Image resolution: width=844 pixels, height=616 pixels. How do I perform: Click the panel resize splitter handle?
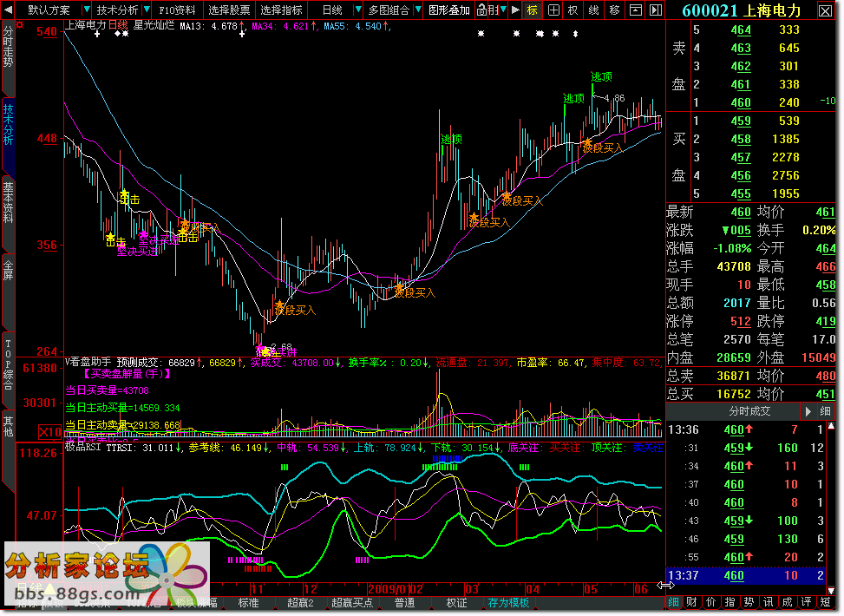tap(665, 586)
